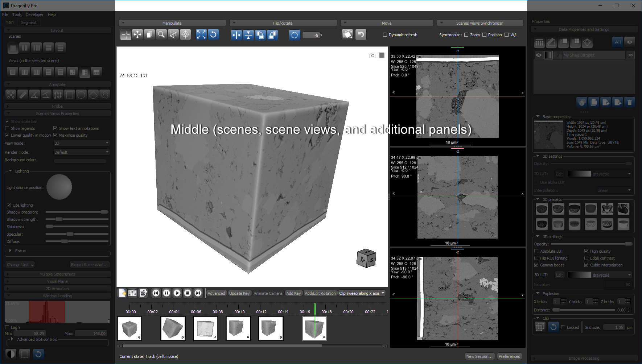The width and height of the screenshot is (642, 364).
Task: Expand the Focus section
Action: (x=10, y=251)
